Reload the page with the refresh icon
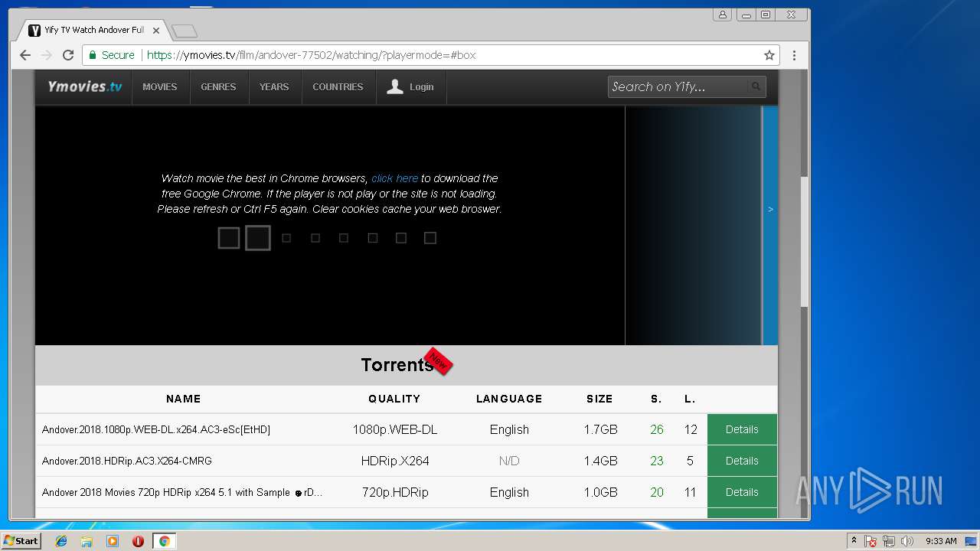Screen dimensions: 980x551 pos(68,55)
